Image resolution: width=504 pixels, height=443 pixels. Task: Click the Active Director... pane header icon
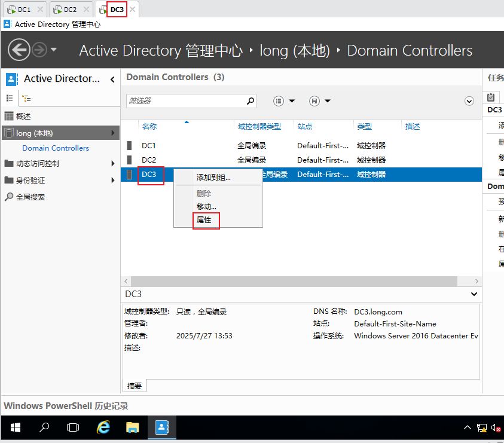point(11,79)
